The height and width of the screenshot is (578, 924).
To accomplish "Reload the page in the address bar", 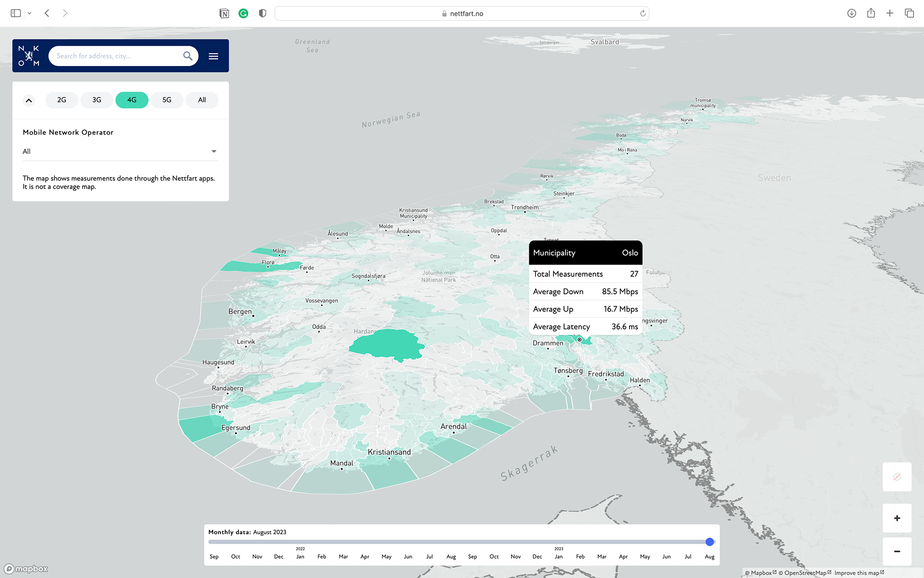I will [642, 13].
